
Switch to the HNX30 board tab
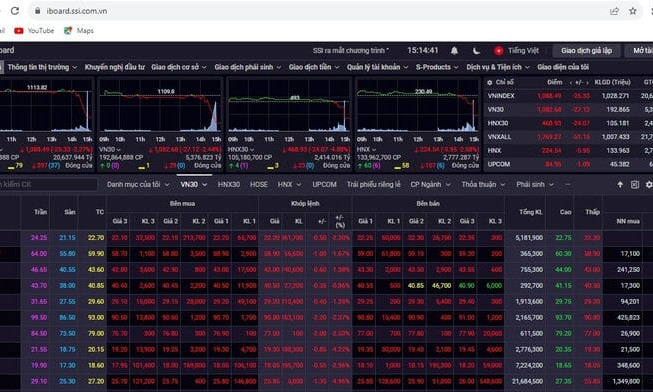(x=229, y=184)
